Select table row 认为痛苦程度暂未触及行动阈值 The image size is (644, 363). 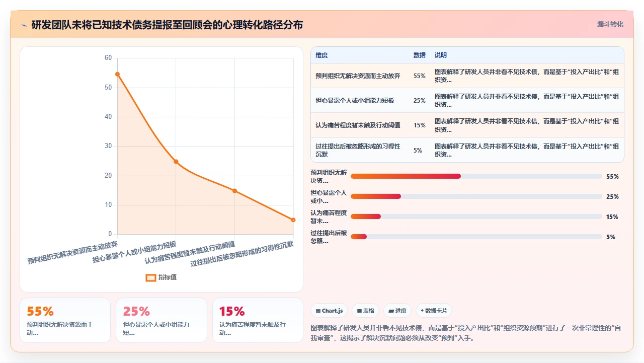point(467,125)
